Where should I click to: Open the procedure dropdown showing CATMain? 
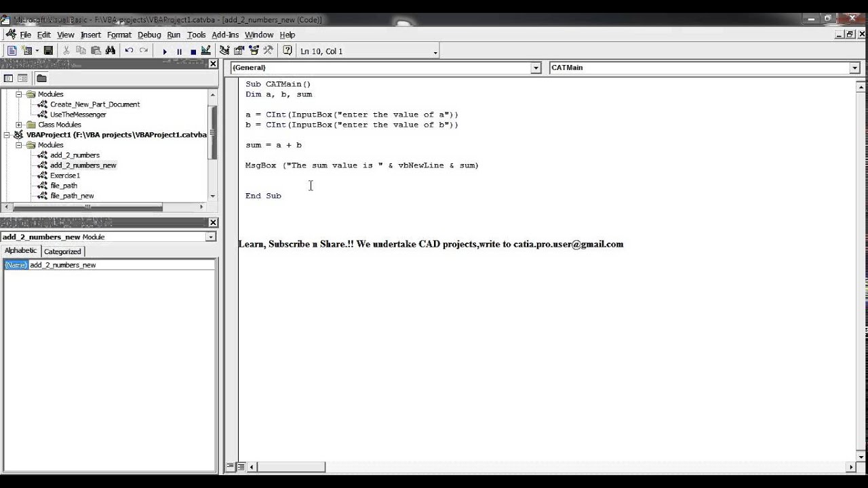click(854, 67)
